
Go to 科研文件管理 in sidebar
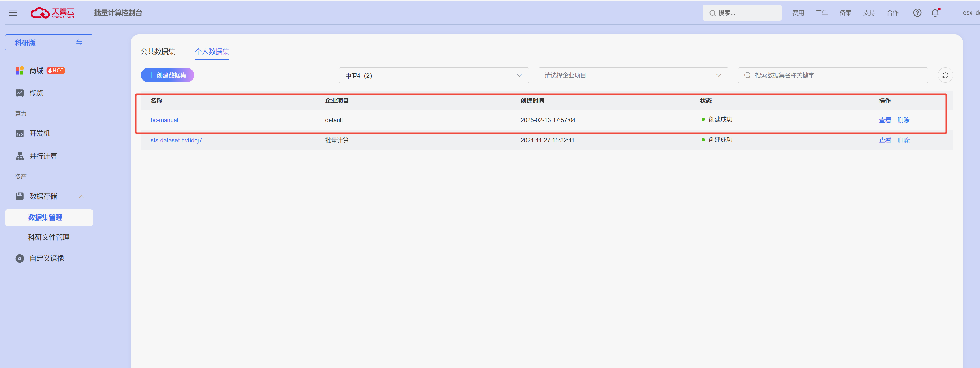point(49,237)
